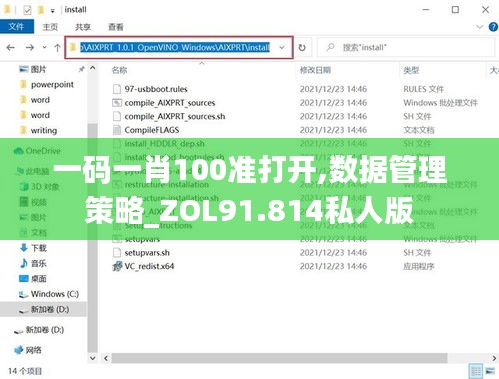Click the search install input field
This screenshot has width=499, height=379.
(x=406, y=48)
